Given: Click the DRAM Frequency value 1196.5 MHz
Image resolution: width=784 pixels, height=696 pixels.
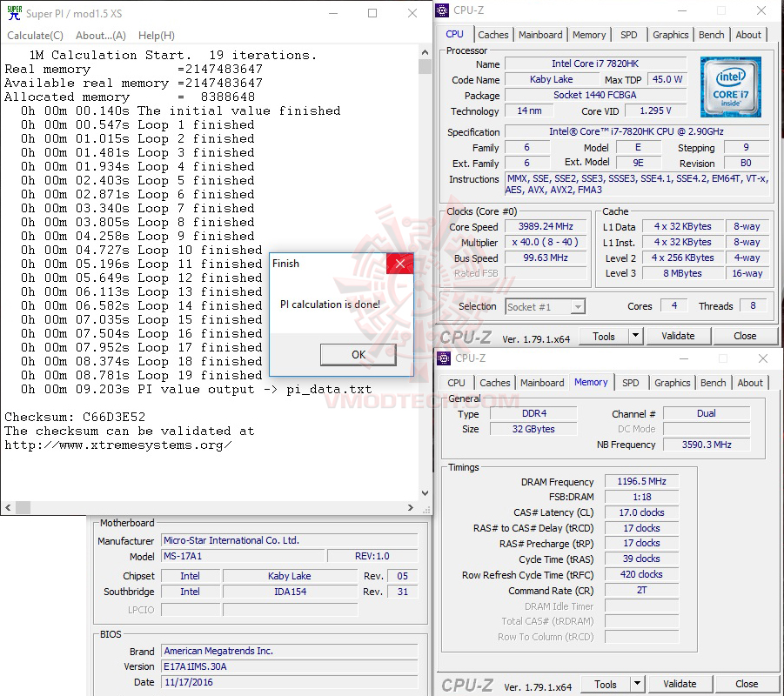Looking at the screenshot, I should point(641,481).
